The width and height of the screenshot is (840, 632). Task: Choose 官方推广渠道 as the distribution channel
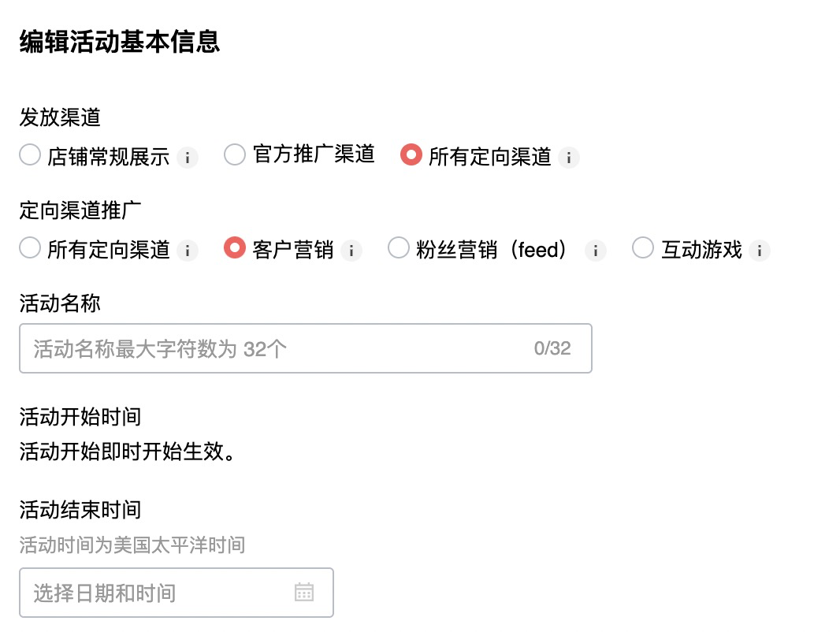pyautogui.click(x=234, y=154)
